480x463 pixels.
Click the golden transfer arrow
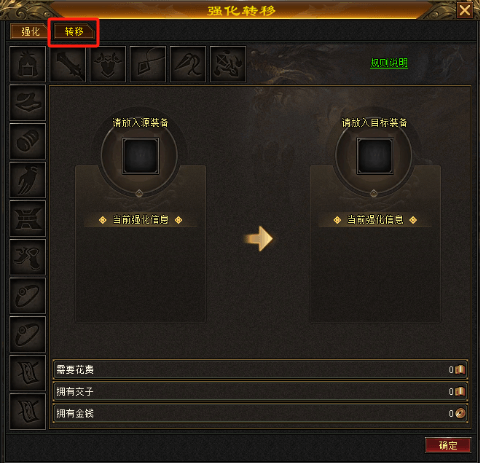[x=259, y=239]
